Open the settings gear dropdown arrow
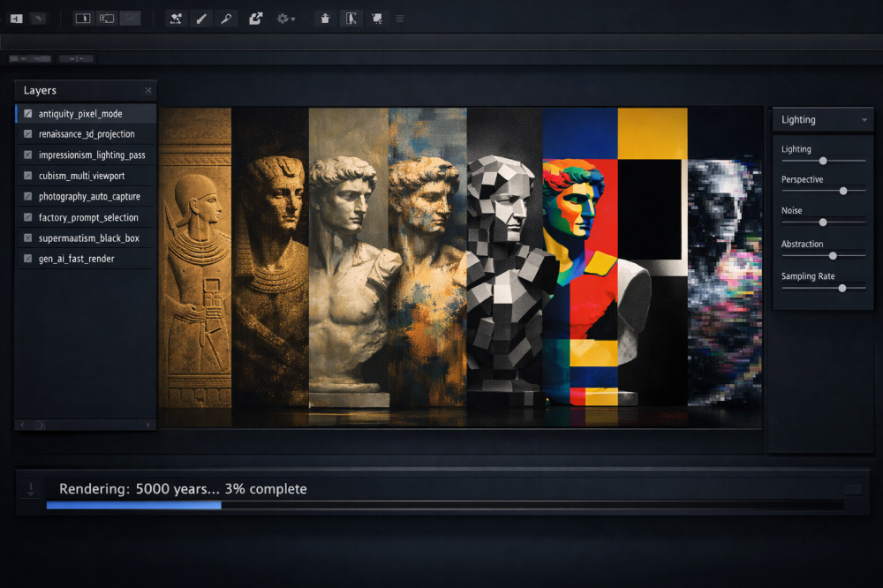This screenshot has width=883, height=588. (293, 18)
